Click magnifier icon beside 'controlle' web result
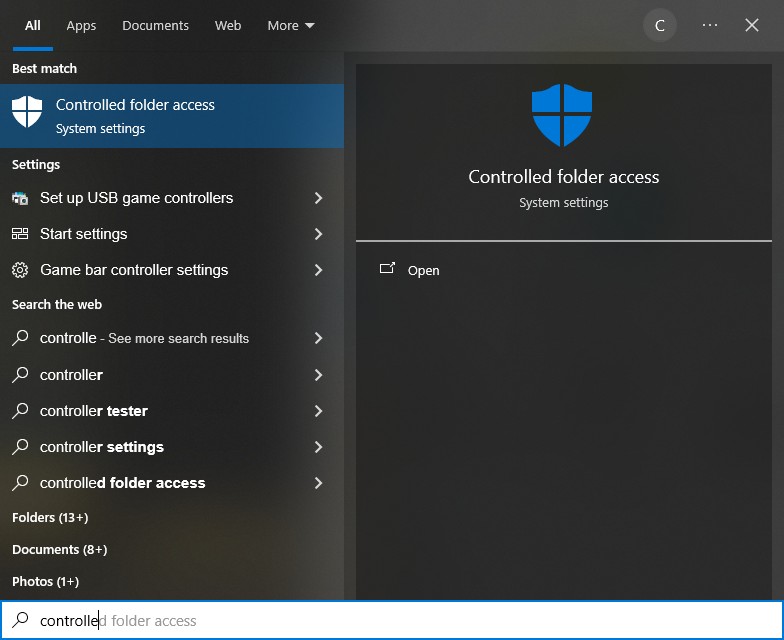Viewport: 784px width, 640px height. (x=20, y=338)
